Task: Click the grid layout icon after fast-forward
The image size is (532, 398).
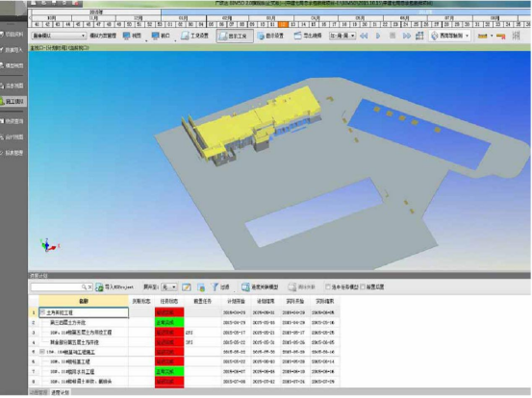Action: tap(419, 36)
